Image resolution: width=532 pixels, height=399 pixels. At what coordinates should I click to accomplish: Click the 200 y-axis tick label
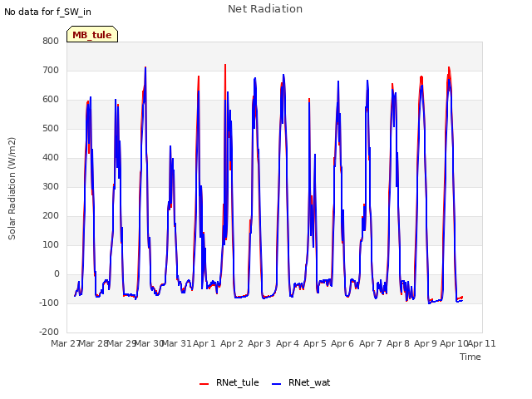coord(51,216)
